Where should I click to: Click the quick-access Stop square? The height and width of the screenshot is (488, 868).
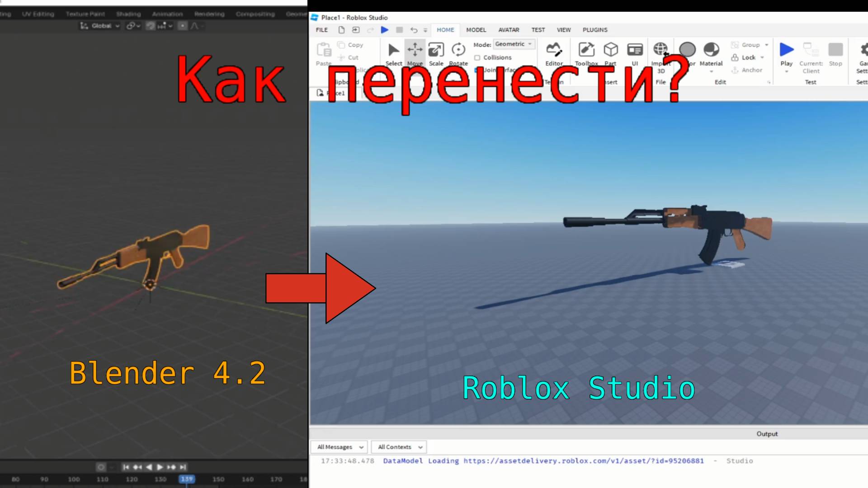[399, 30]
